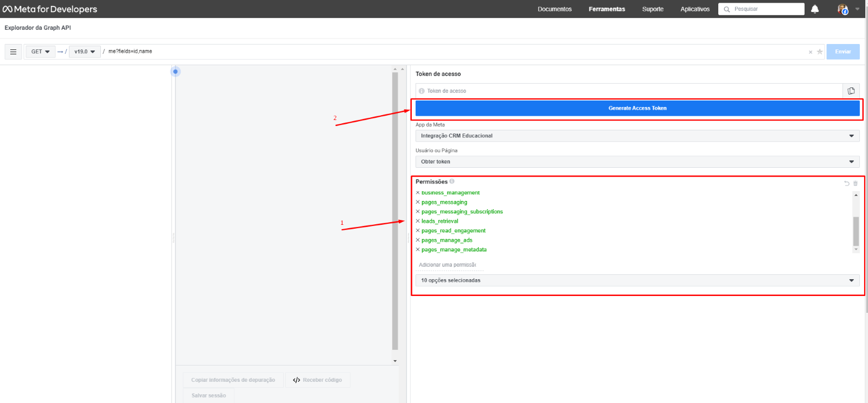Viewport: 868px width, 403px height.
Task: Click the response panel scroll down arrow
Action: 395,361
